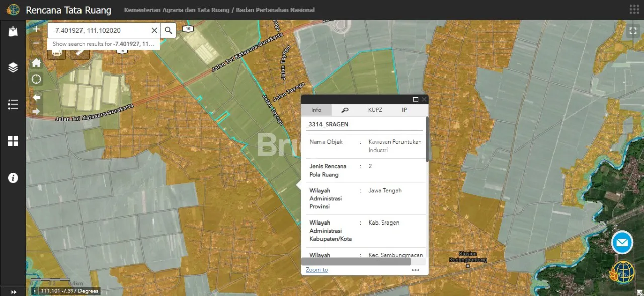The height and width of the screenshot is (296, 644).
Task: Click the popup's vertical scrollbar
Action: (427, 141)
